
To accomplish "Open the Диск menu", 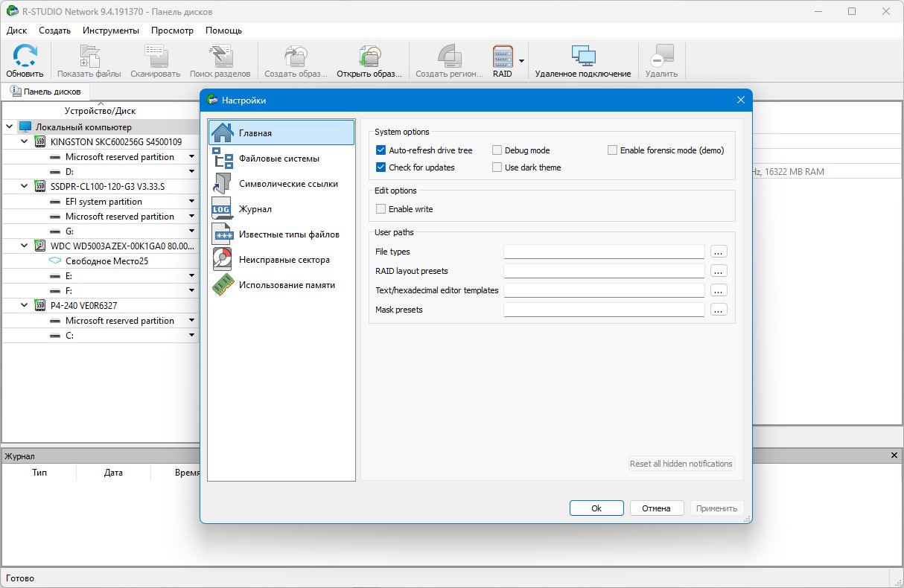I will (16, 31).
